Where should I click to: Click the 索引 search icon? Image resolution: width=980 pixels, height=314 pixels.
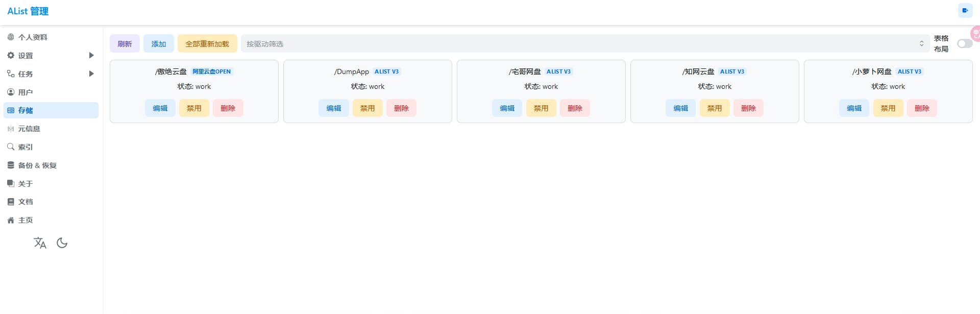tap(11, 147)
